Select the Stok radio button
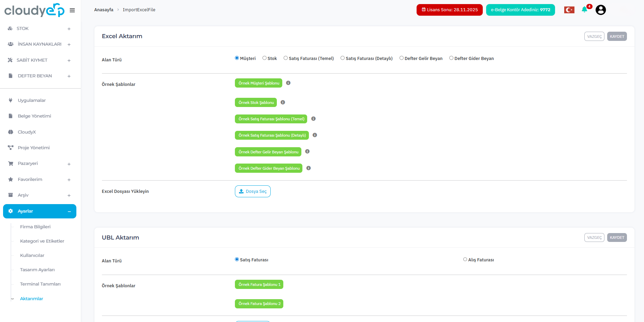644x322 pixels. coord(265,58)
